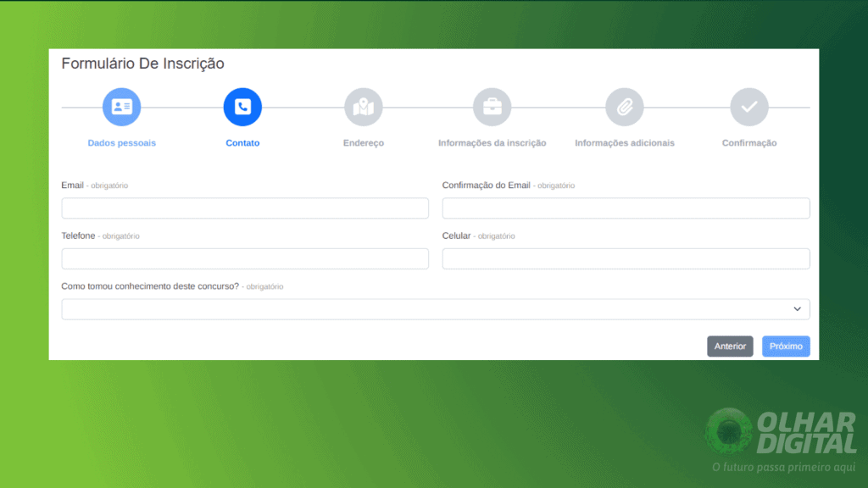
Task: Click the Anterior button
Action: [x=730, y=347]
